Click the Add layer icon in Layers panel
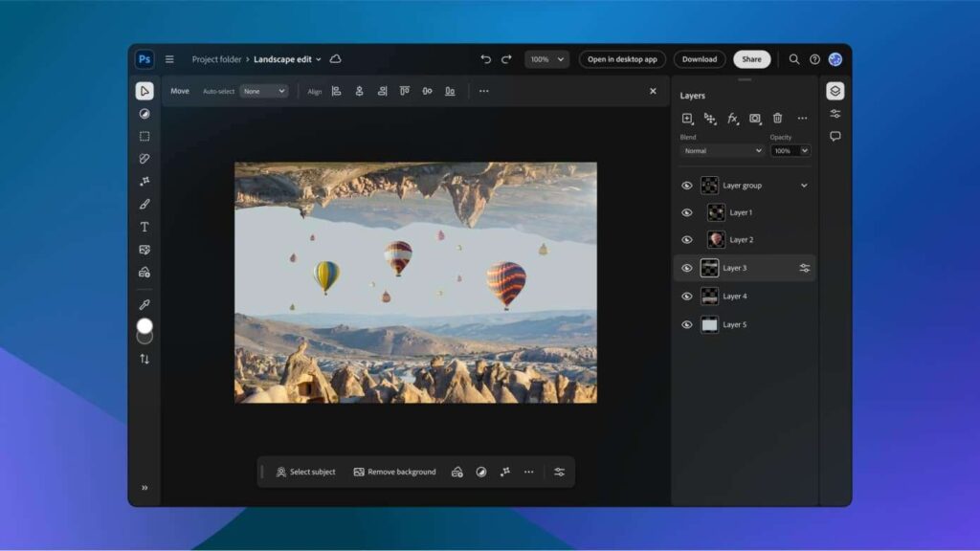Viewport: 980px width, 551px height. coord(686,119)
